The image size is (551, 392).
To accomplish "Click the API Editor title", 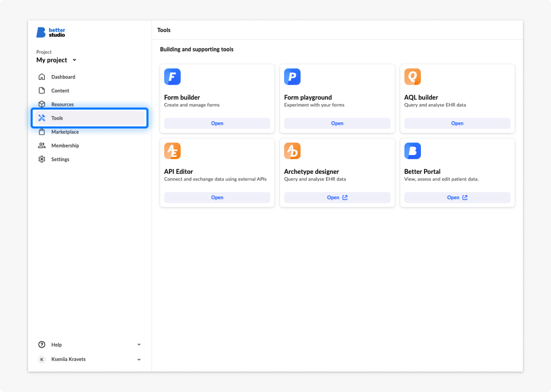I will click(x=179, y=171).
